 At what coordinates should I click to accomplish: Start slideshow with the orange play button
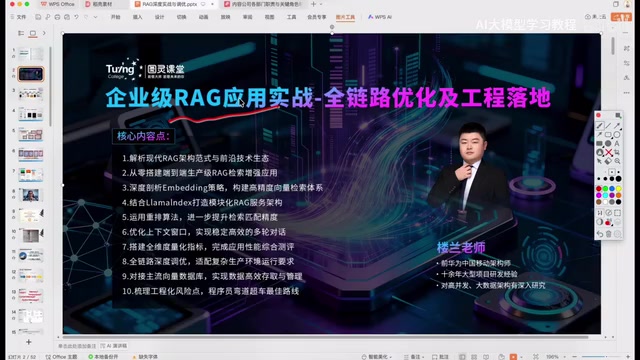click(513, 357)
